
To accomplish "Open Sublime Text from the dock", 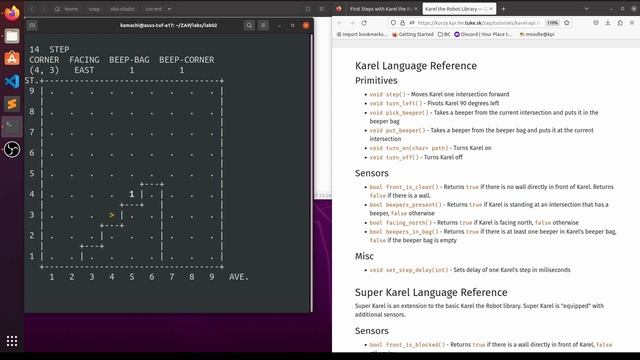I will tap(12, 104).
